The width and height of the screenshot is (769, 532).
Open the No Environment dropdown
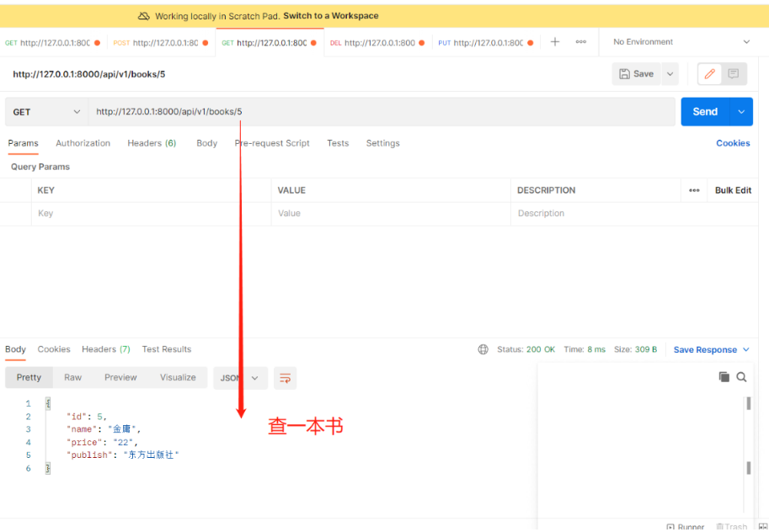point(681,42)
